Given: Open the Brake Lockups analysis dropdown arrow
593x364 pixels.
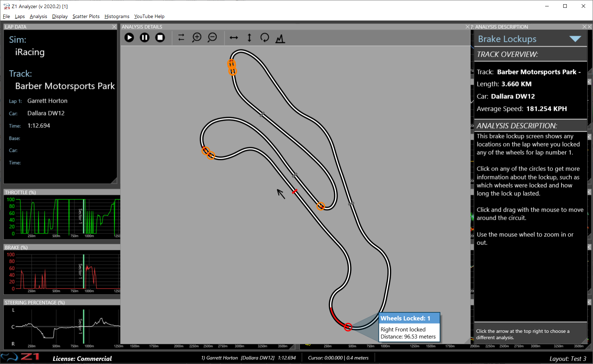Looking at the screenshot, I should 575,39.
